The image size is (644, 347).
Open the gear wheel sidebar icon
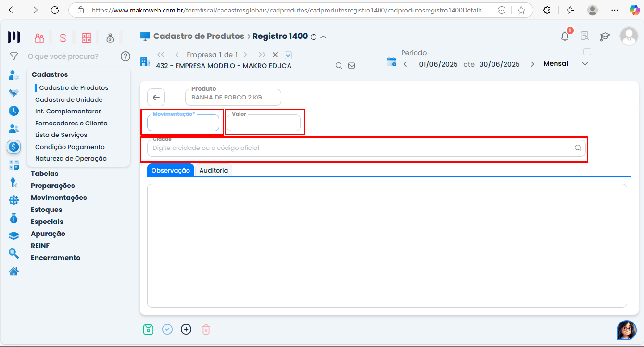14,200
